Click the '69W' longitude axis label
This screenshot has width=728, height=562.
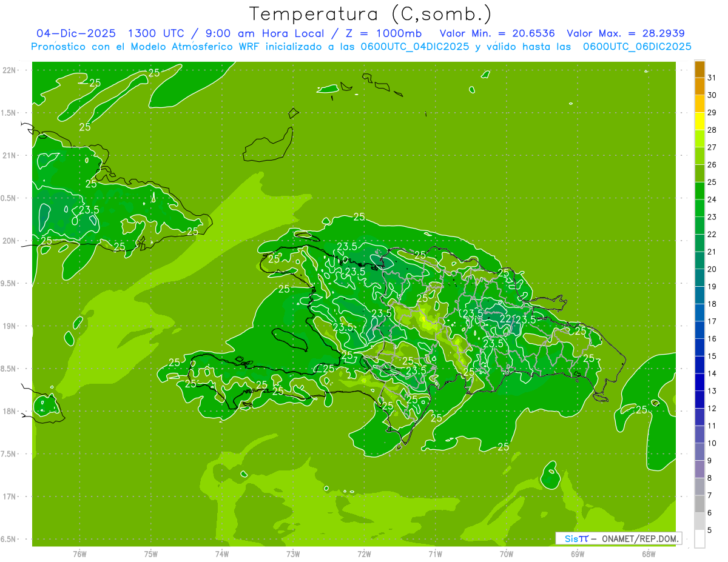(578, 554)
